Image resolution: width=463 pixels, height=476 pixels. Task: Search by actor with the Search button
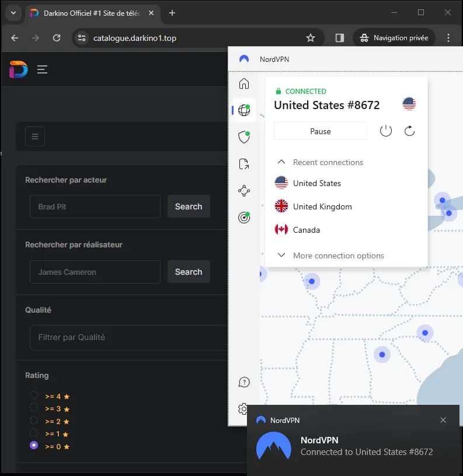(x=189, y=206)
